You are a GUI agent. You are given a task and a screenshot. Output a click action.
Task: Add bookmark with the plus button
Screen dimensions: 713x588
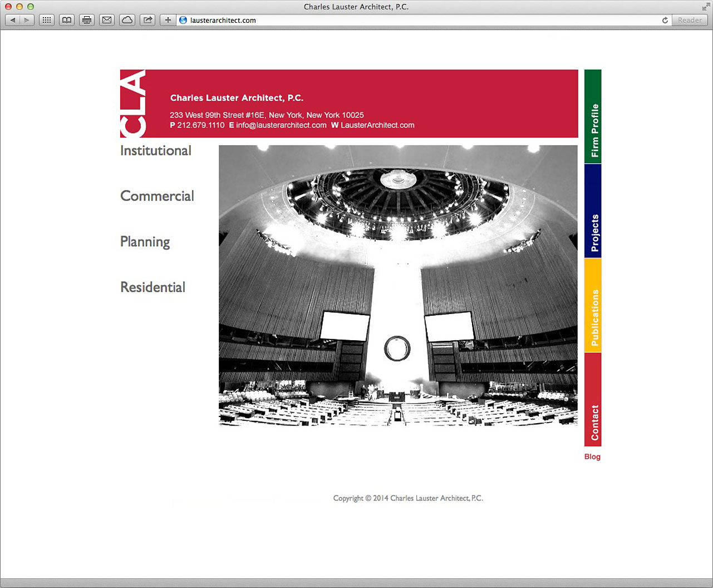(168, 20)
